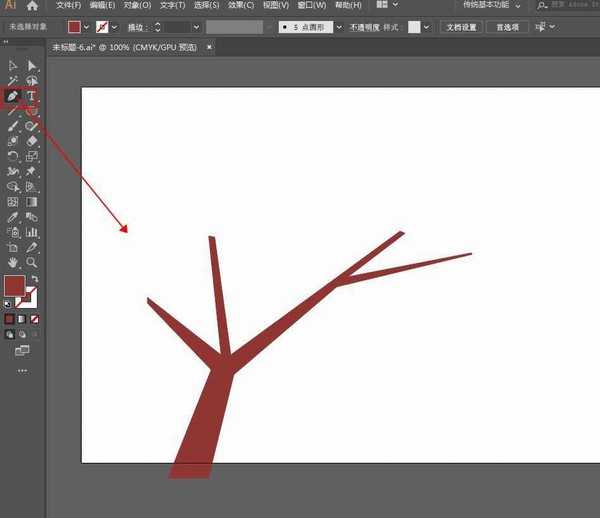Activate the Zoom magnifier tool
Image resolution: width=600 pixels, height=518 pixels.
(31, 262)
